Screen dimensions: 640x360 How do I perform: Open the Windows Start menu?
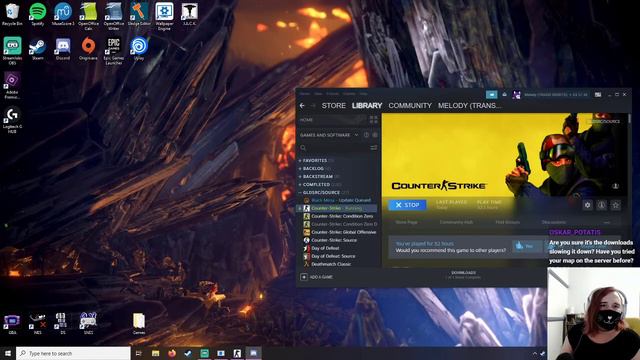pyautogui.click(x=8, y=353)
